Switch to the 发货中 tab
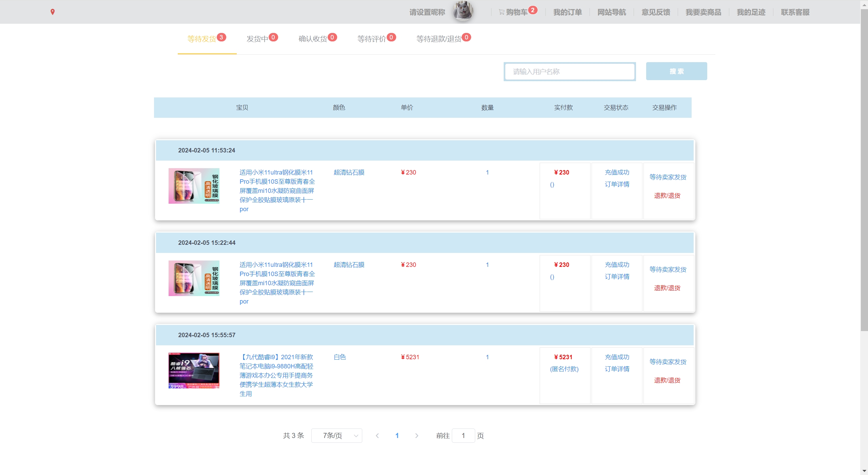 [257, 39]
